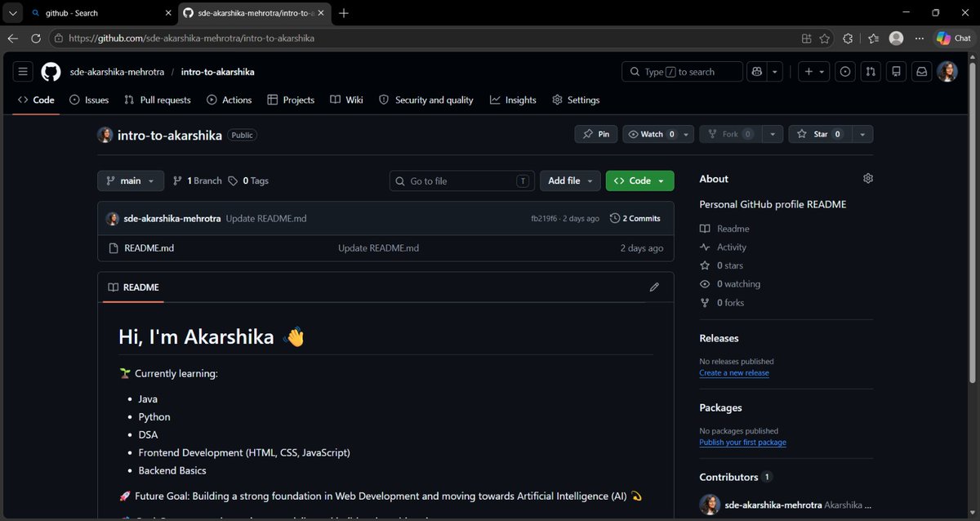
Task: Open the Add file dropdown
Action: click(x=570, y=180)
